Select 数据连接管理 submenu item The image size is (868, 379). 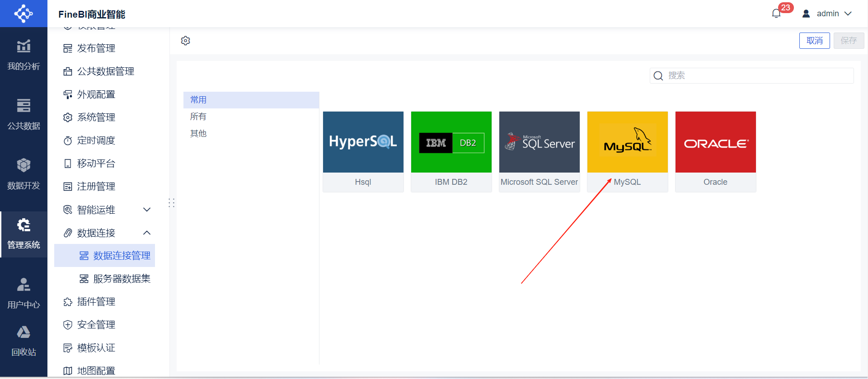[104, 256]
